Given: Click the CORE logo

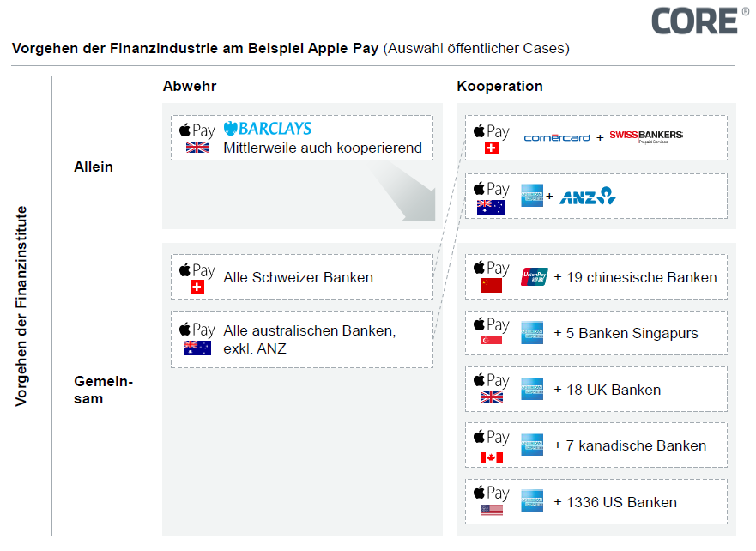Looking at the screenshot, I should 693,20.
